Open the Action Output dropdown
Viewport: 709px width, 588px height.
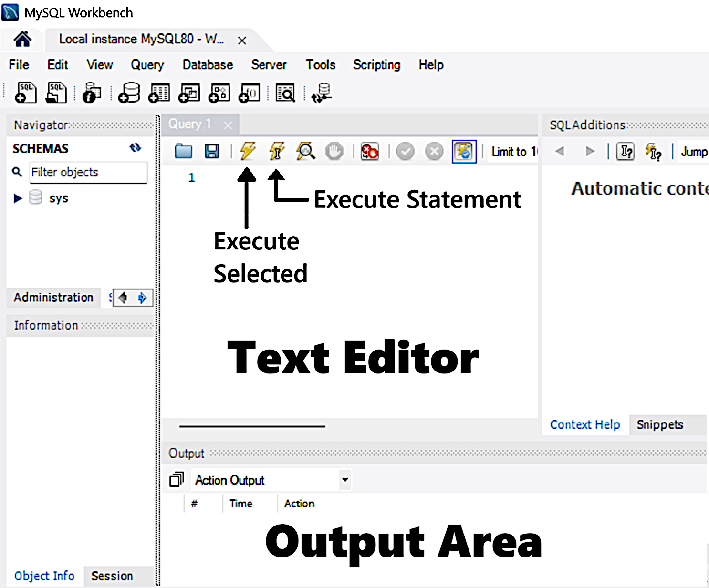click(x=345, y=480)
